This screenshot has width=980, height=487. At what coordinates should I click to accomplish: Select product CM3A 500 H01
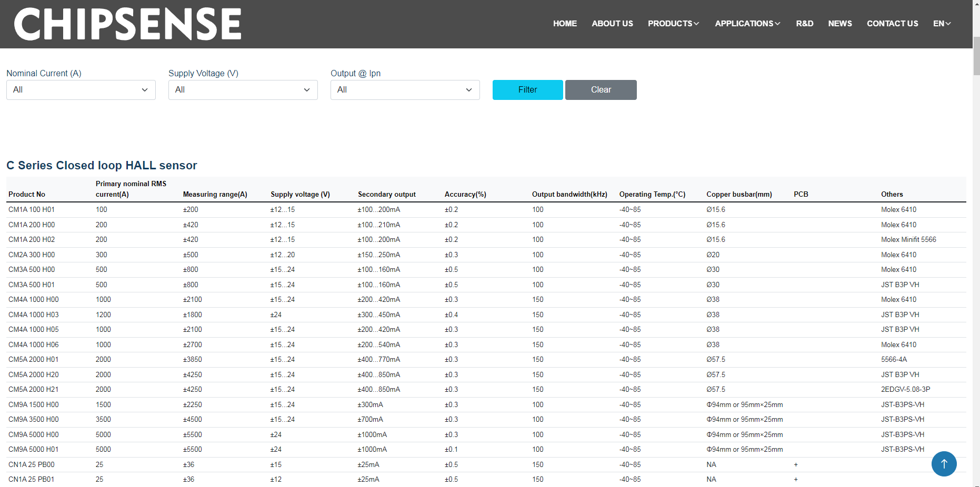coord(32,285)
